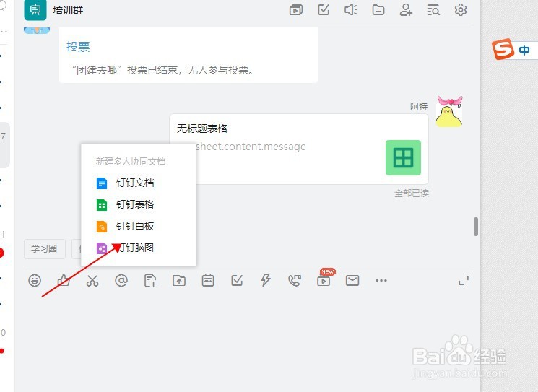Open the emoji picker
Screen dimensions: 538x392
[x=35, y=281]
